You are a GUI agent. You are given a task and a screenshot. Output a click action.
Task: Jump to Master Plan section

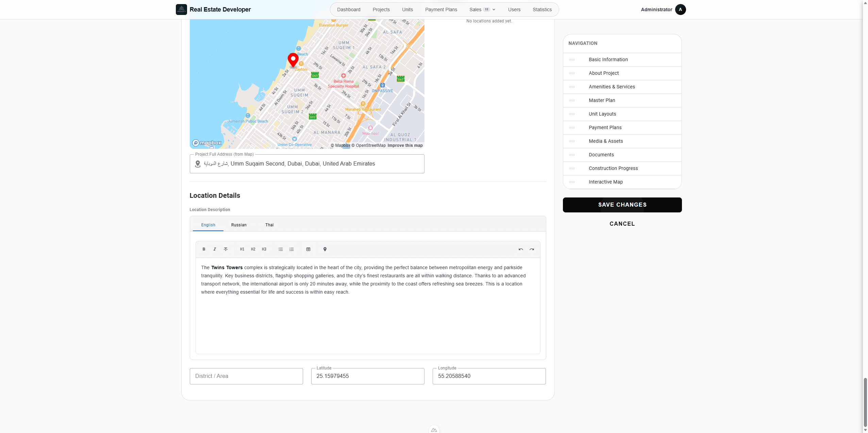622,100
